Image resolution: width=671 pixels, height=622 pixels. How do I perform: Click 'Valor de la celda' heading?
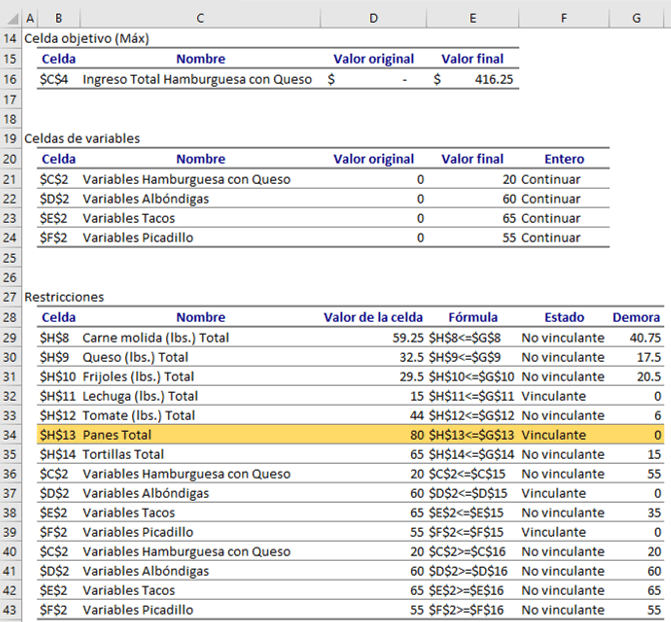pos(373,317)
